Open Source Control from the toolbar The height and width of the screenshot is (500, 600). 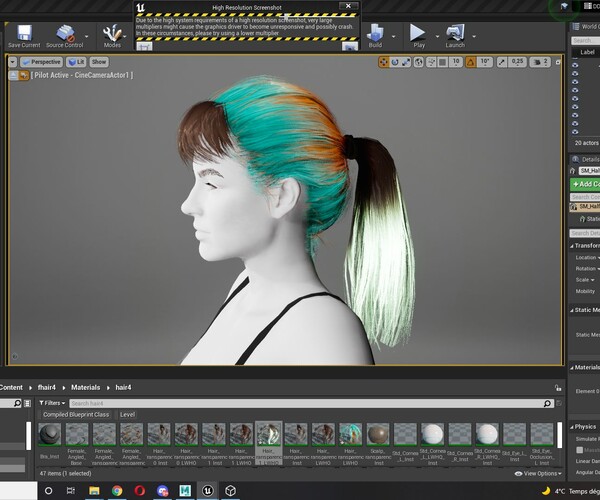[65, 36]
